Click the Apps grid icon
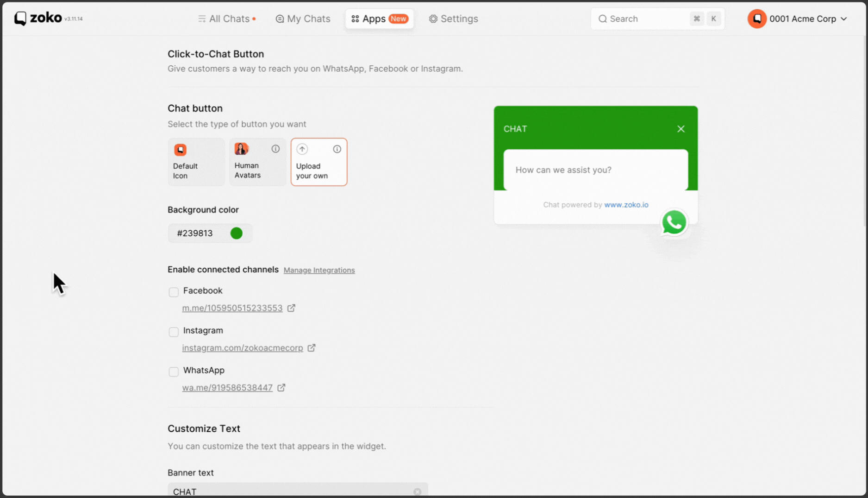Screen dimensions: 868x498 355,19
